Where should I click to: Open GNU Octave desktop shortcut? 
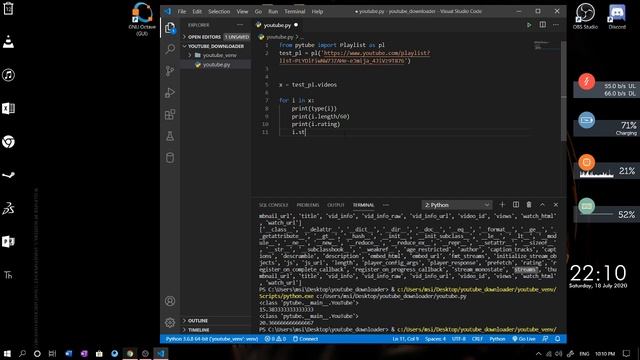tap(142, 19)
